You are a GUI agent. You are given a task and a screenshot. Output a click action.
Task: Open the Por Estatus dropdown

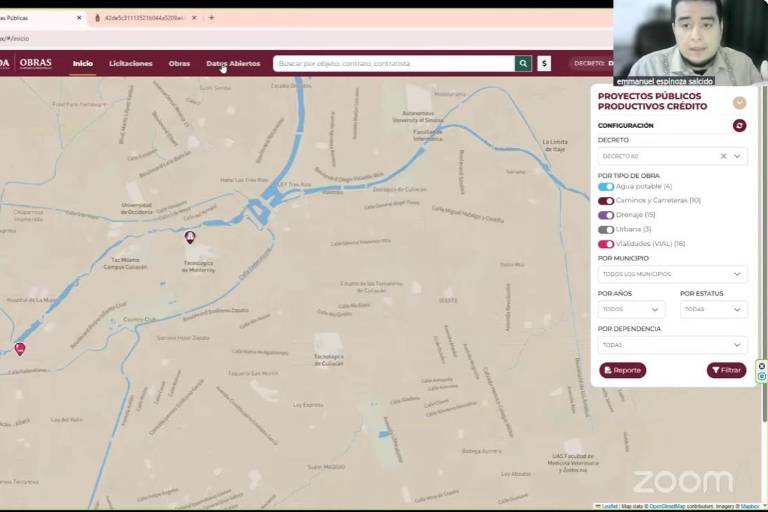[714, 309]
